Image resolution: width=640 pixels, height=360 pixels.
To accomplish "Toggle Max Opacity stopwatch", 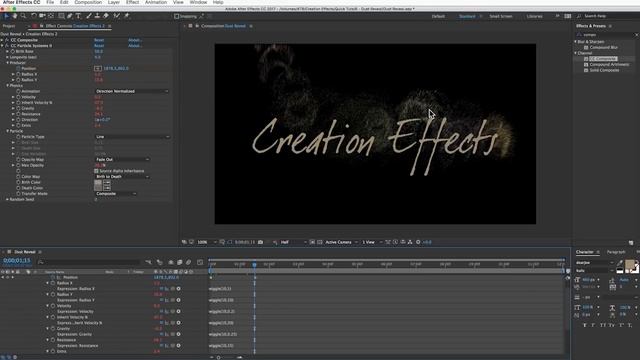I will (x=18, y=165).
